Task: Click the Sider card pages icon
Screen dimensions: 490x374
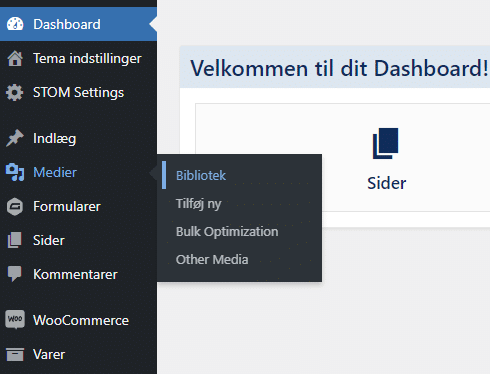Action: (386, 143)
